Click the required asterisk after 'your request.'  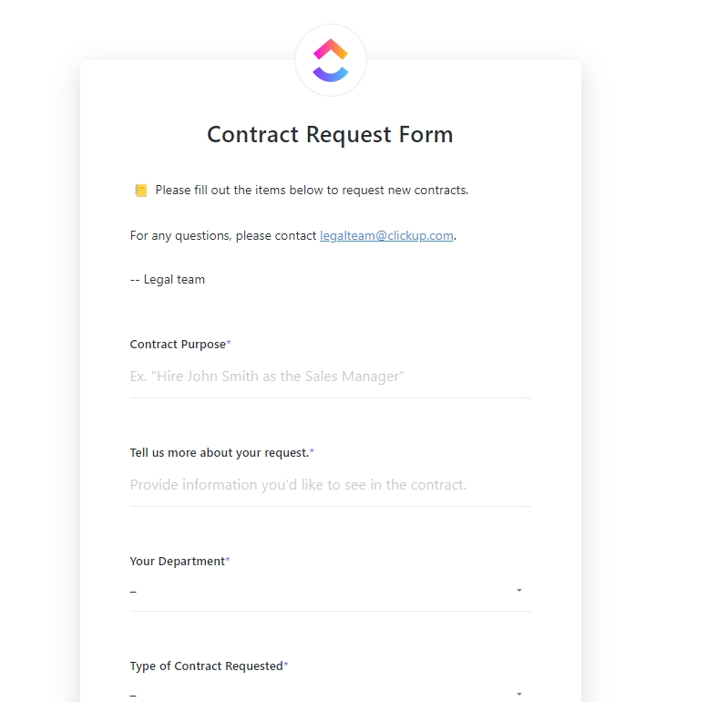coord(312,452)
